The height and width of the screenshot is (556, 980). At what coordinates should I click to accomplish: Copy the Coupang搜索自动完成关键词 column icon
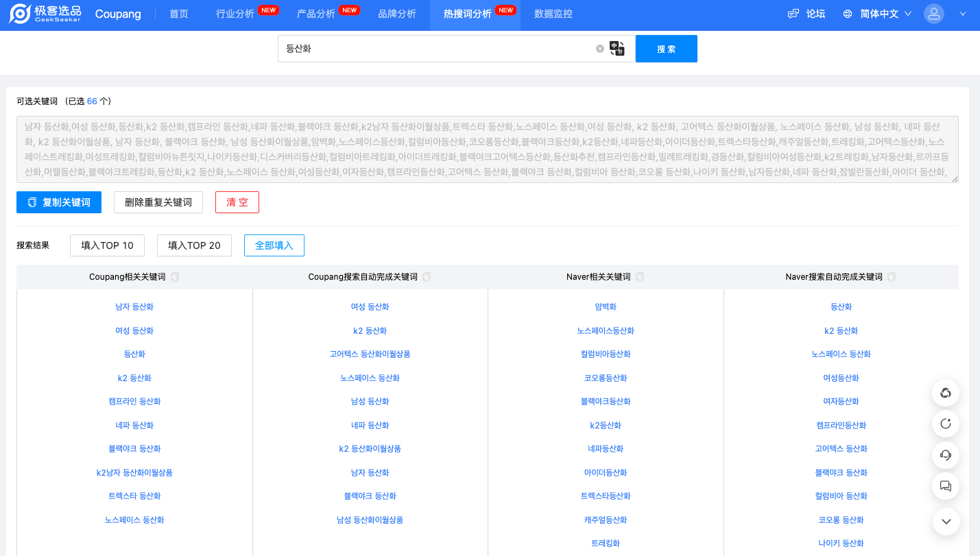(427, 277)
